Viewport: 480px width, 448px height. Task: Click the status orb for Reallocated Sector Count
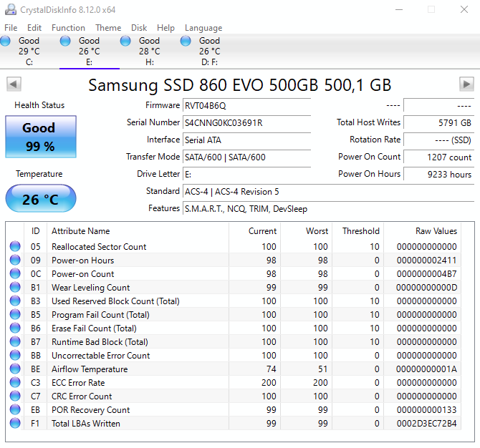pos(15,246)
